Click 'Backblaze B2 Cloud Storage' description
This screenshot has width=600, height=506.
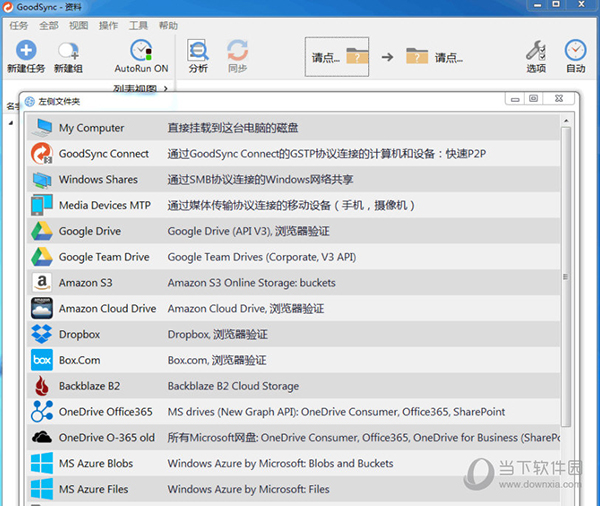(233, 386)
